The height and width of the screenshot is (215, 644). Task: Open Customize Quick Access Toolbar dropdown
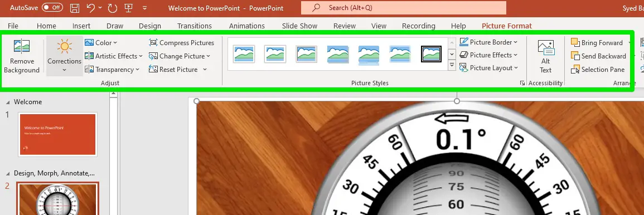click(x=144, y=8)
